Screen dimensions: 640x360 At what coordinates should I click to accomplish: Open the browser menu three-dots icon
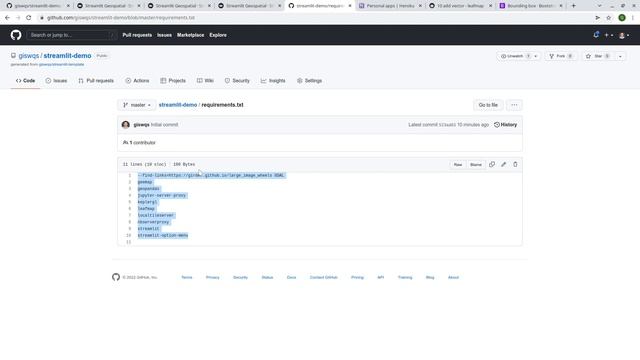point(633,18)
